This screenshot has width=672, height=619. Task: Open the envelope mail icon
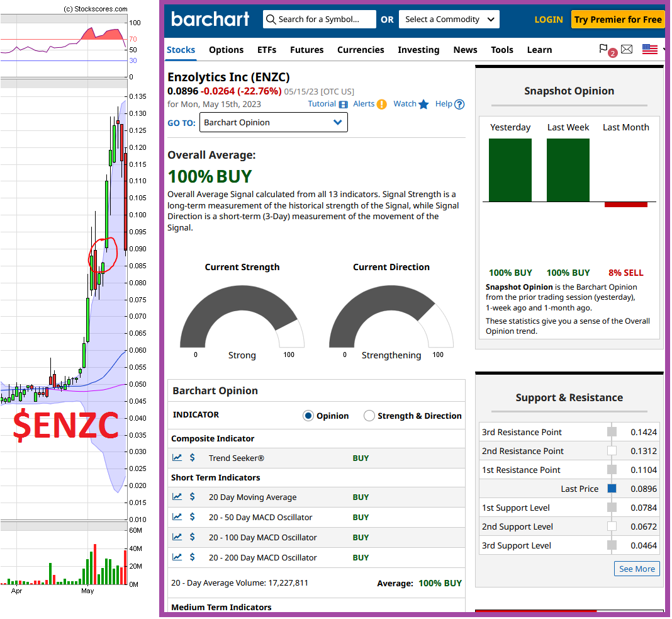point(627,49)
